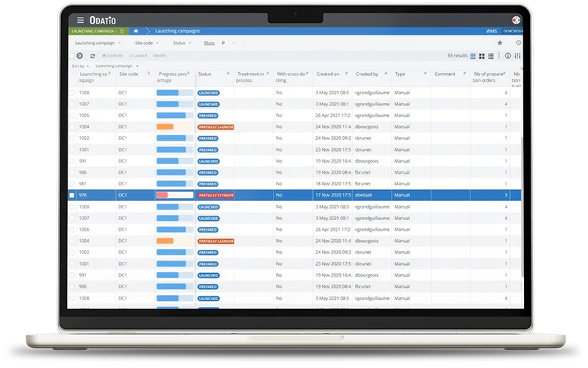Viewport: 588px width, 368px height.
Task: Click the "981" campaign number cell
Action: 83,184
